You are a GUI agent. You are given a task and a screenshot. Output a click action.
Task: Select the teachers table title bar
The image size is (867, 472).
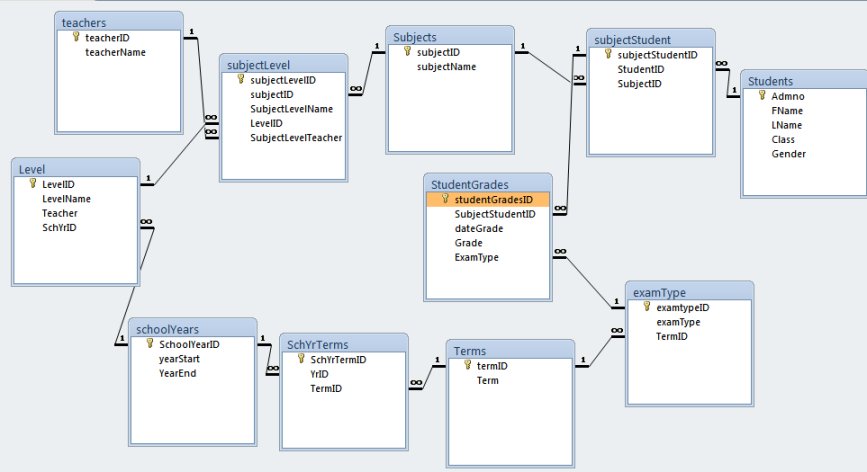(x=119, y=22)
